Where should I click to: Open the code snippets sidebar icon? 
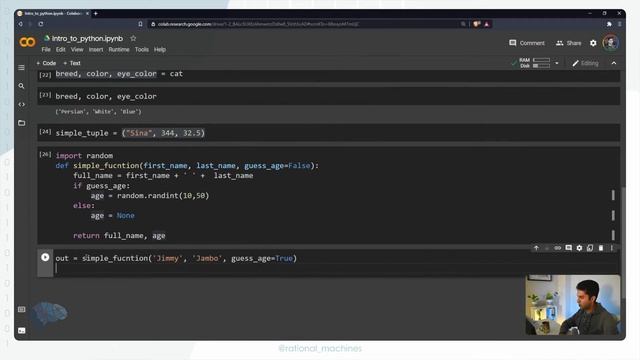tap(22, 104)
